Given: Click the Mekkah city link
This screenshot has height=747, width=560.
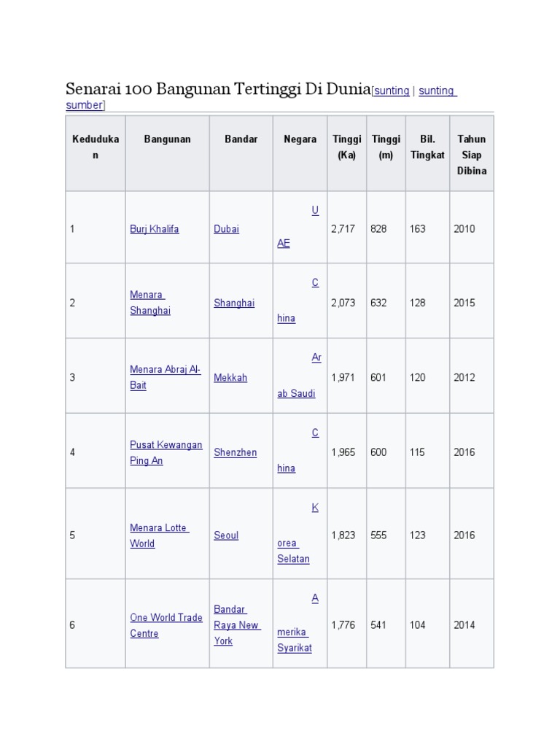Looking at the screenshot, I should coord(230,378).
